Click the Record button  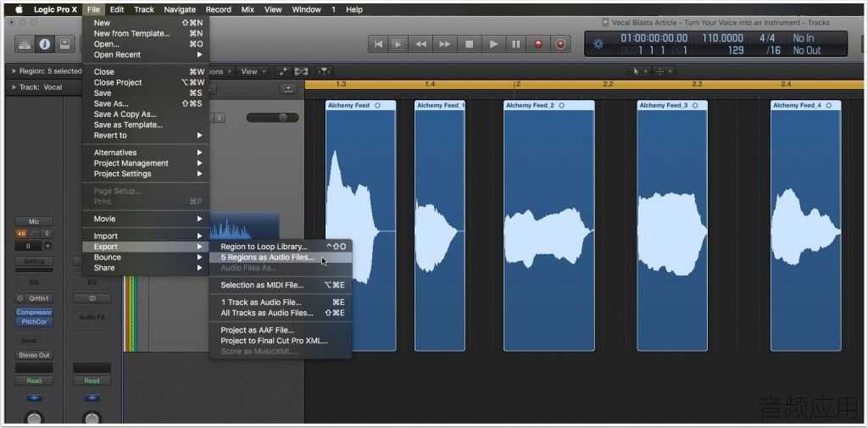click(x=538, y=44)
